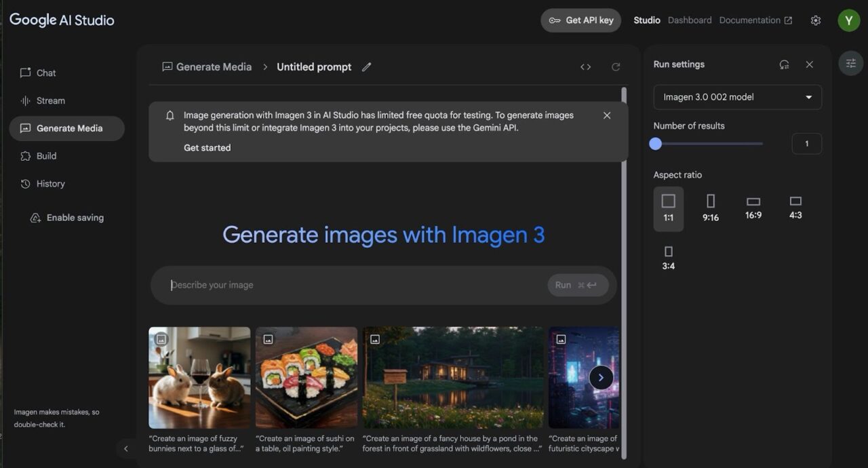Open History in the sidebar
868x468 pixels.
tap(66, 184)
